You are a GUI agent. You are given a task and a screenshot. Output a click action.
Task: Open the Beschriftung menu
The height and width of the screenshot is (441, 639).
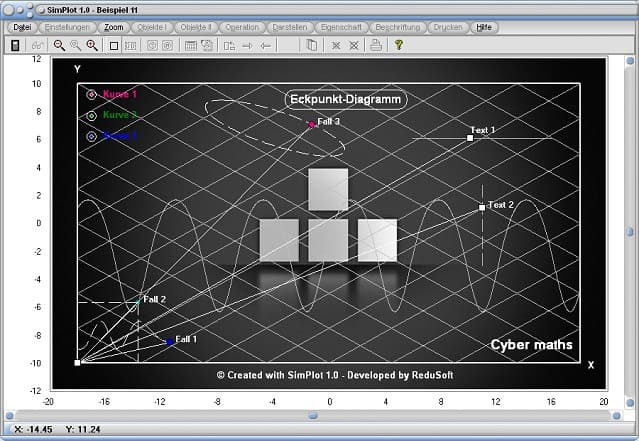tap(398, 27)
